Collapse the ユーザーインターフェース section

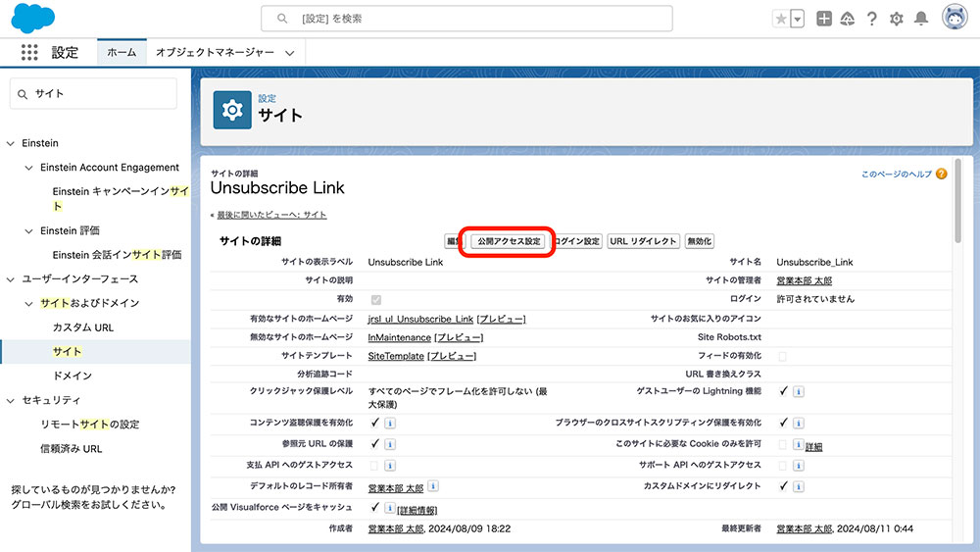point(11,279)
